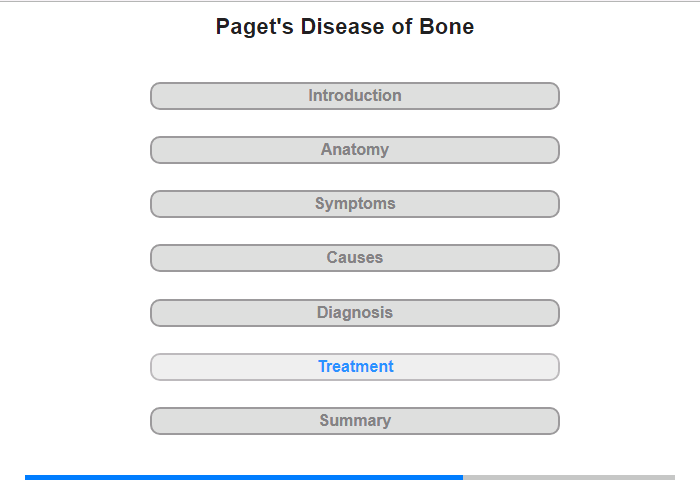Jump to the Diagnosis section
Viewport: 700px width, 480px height.
pyautogui.click(x=355, y=313)
